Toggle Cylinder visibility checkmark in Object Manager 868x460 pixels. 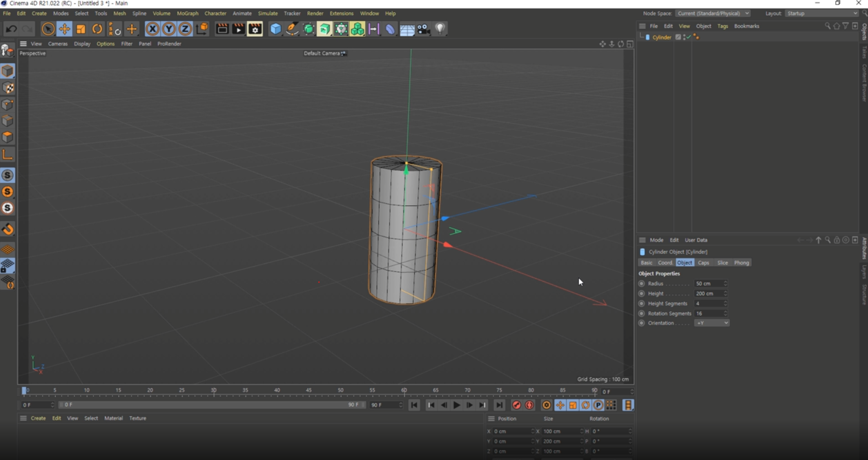click(688, 37)
